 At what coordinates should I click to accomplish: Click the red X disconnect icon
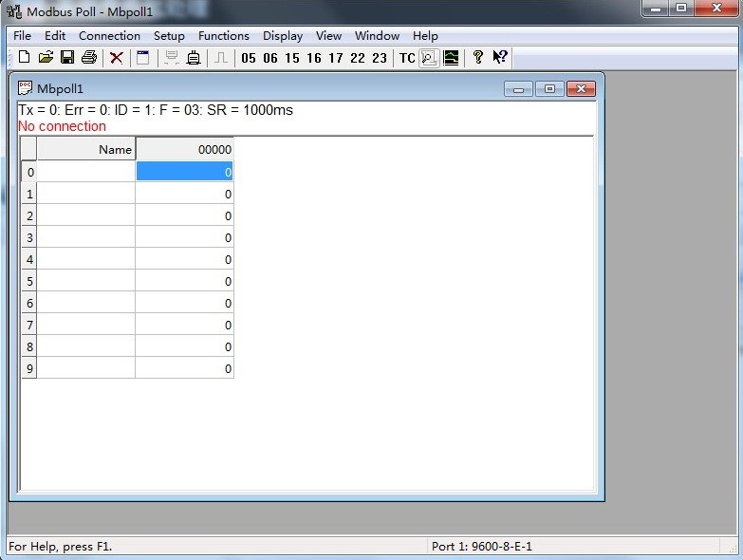click(116, 58)
